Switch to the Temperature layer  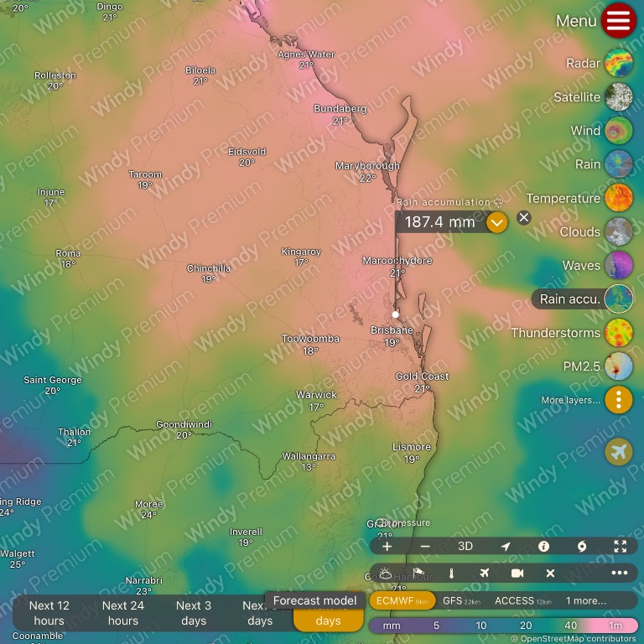point(619,198)
